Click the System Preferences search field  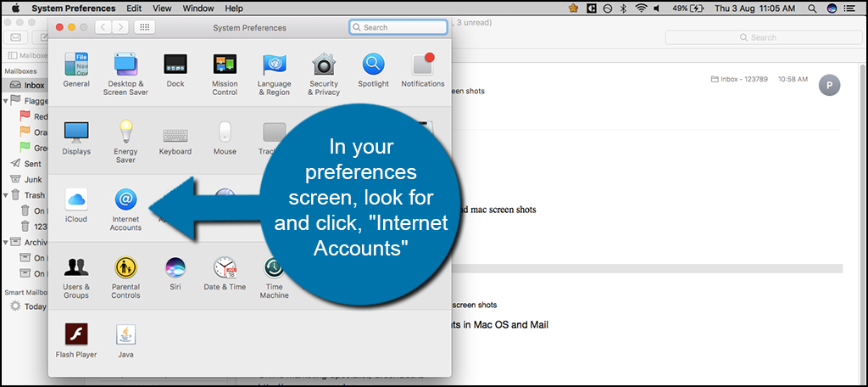[x=398, y=27]
